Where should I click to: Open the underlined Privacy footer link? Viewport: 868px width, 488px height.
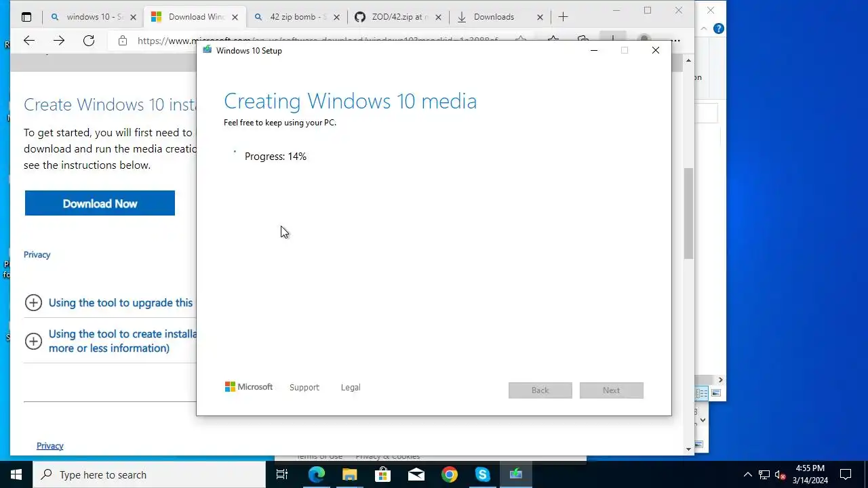click(50, 445)
